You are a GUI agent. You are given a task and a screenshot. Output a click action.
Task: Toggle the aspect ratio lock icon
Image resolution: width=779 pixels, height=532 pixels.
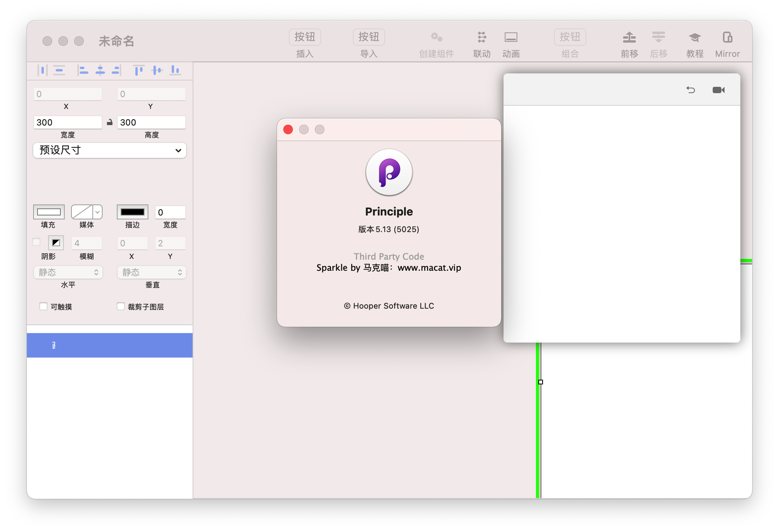click(x=110, y=122)
